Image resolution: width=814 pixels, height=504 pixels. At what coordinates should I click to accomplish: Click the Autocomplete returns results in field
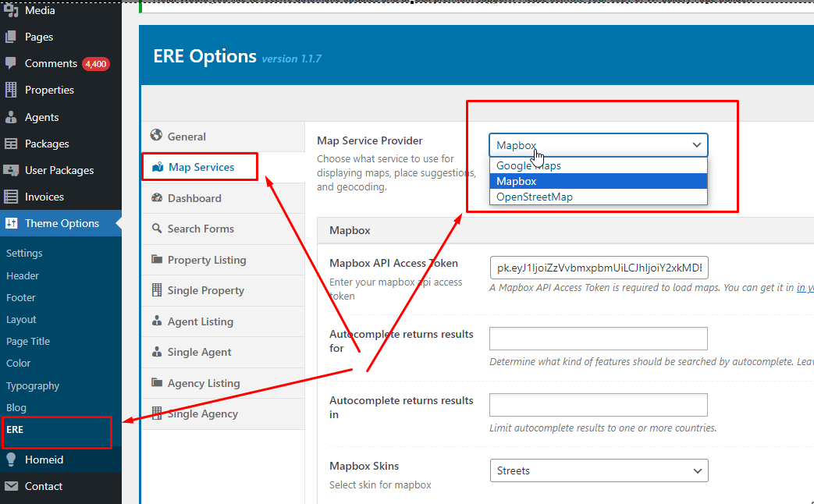(x=598, y=405)
